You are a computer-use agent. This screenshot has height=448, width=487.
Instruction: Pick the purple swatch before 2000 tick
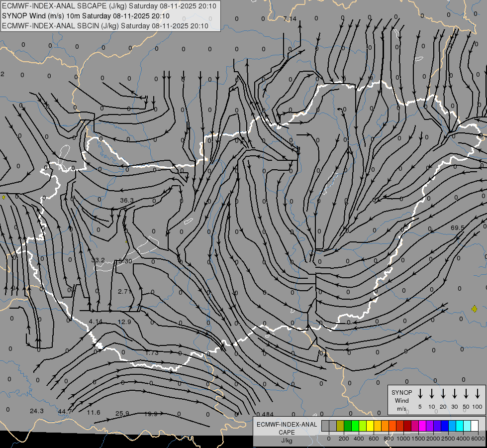[x=430, y=426]
